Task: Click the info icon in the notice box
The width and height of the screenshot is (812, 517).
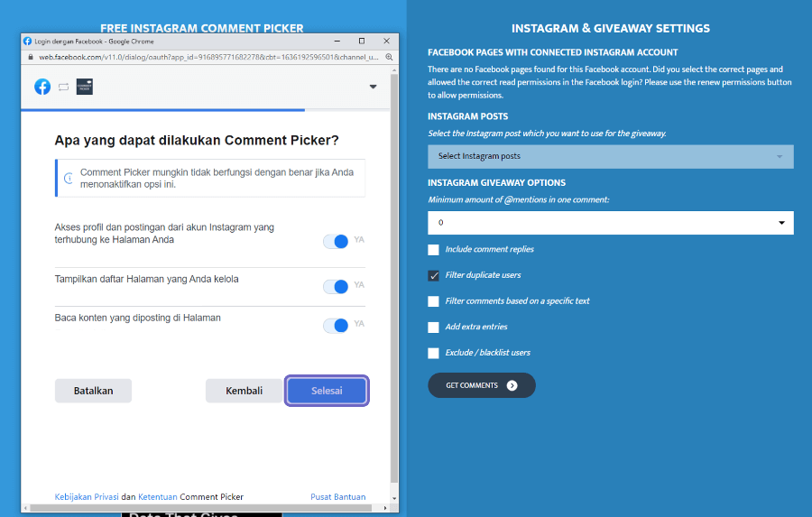Action: click(69, 179)
